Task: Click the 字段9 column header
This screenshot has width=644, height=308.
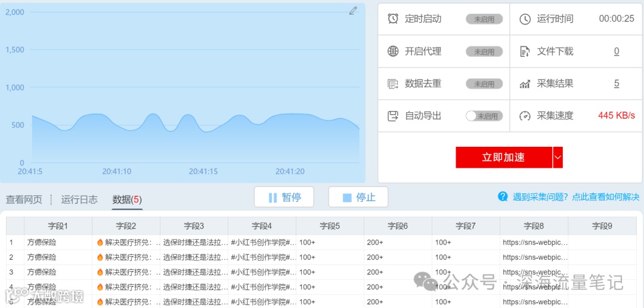Action: 602,226
